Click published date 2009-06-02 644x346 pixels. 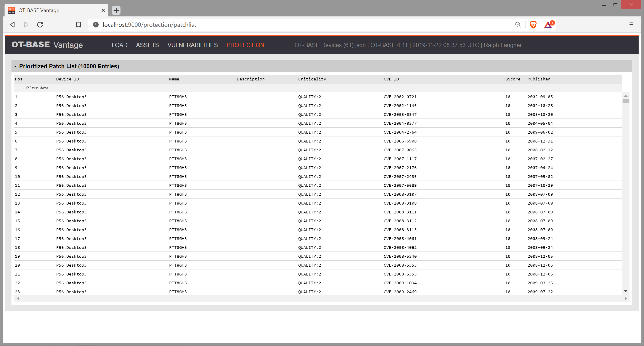click(x=540, y=132)
